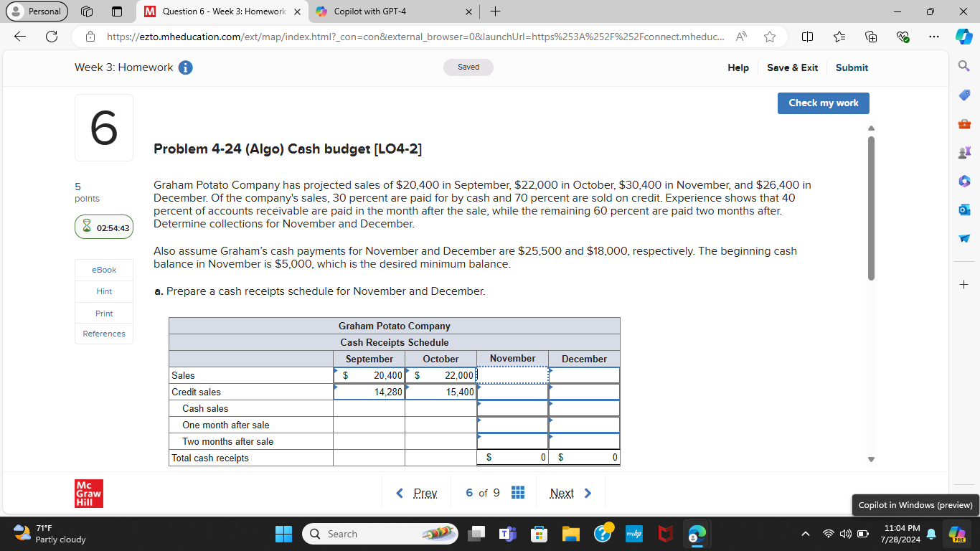Open the sidebar games icon
This screenshot has width=980, height=551.
click(963, 153)
